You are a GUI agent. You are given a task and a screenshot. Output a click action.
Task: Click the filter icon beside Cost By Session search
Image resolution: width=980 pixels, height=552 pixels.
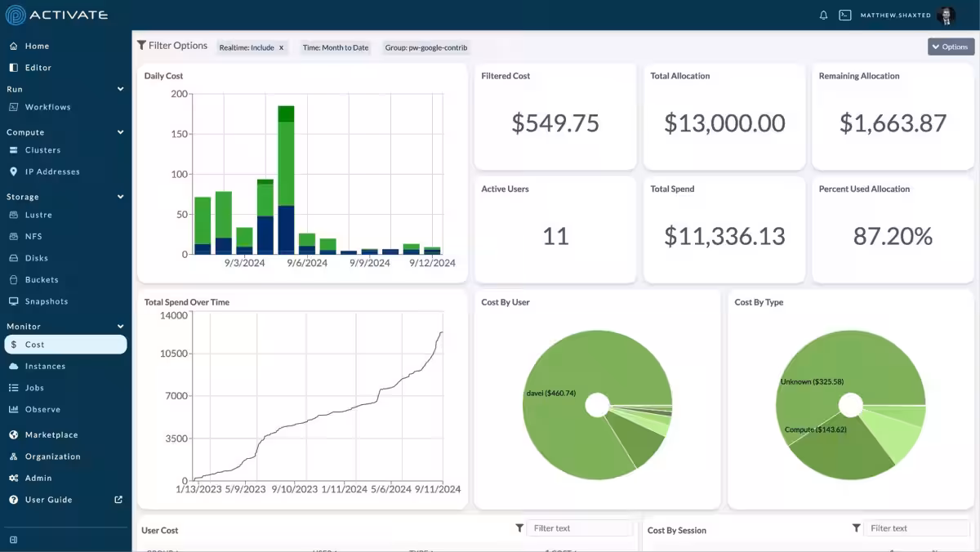click(856, 528)
